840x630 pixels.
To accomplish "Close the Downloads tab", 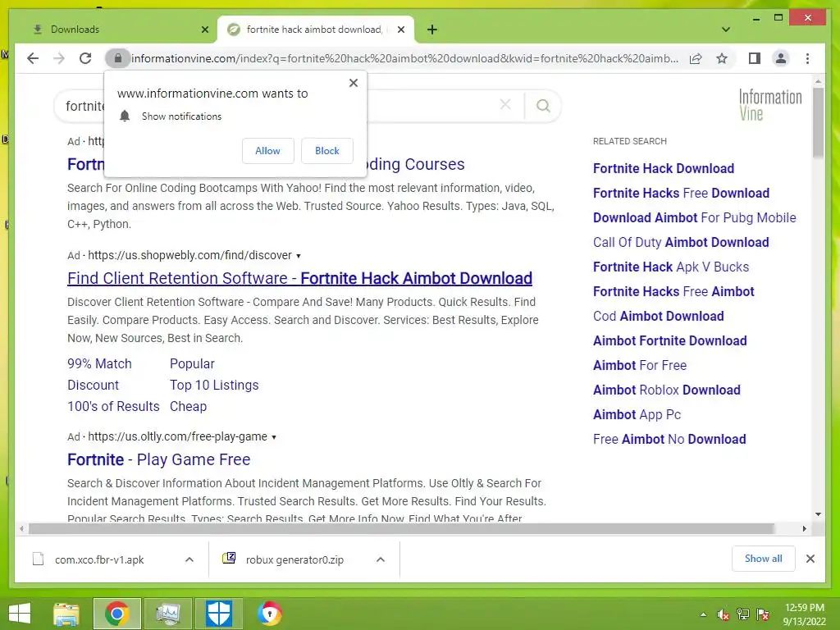I will 204,30.
